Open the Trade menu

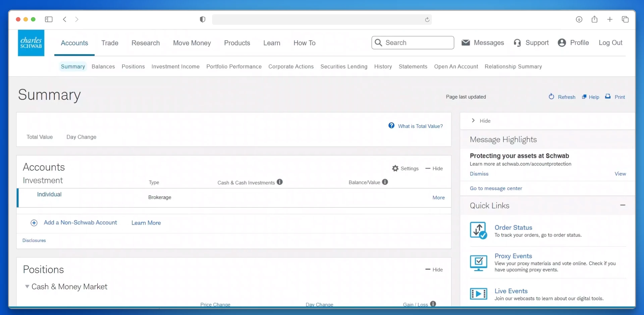(110, 43)
